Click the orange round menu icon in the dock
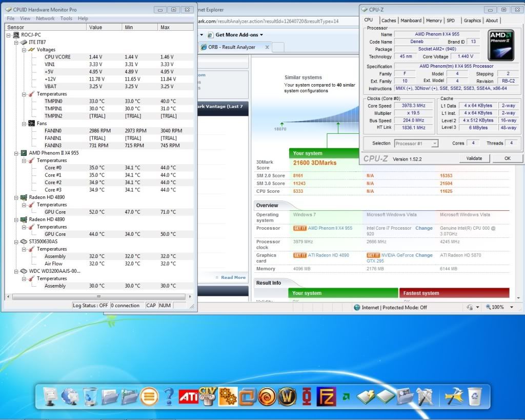525x420 pixels. pyautogui.click(x=149, y=396)
